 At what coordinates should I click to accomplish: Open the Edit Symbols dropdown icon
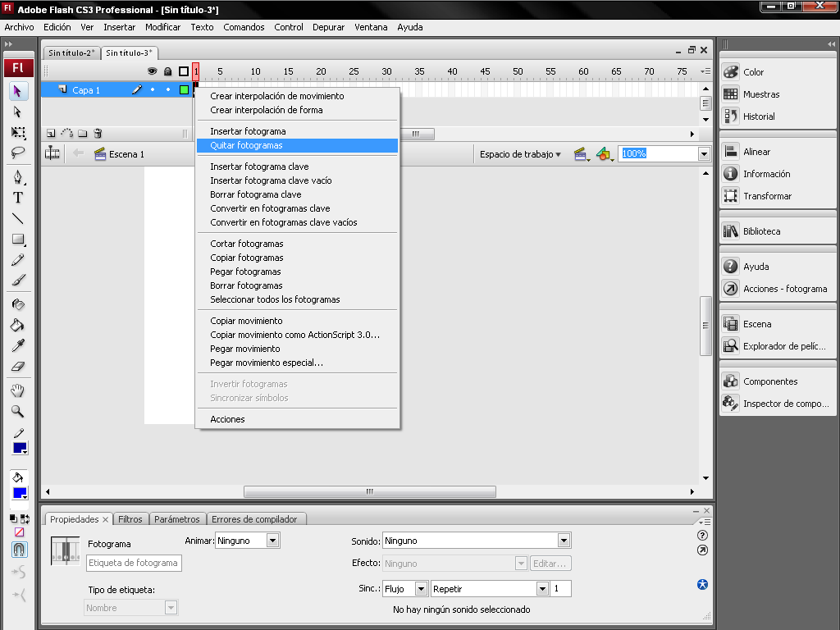[605, 154]
